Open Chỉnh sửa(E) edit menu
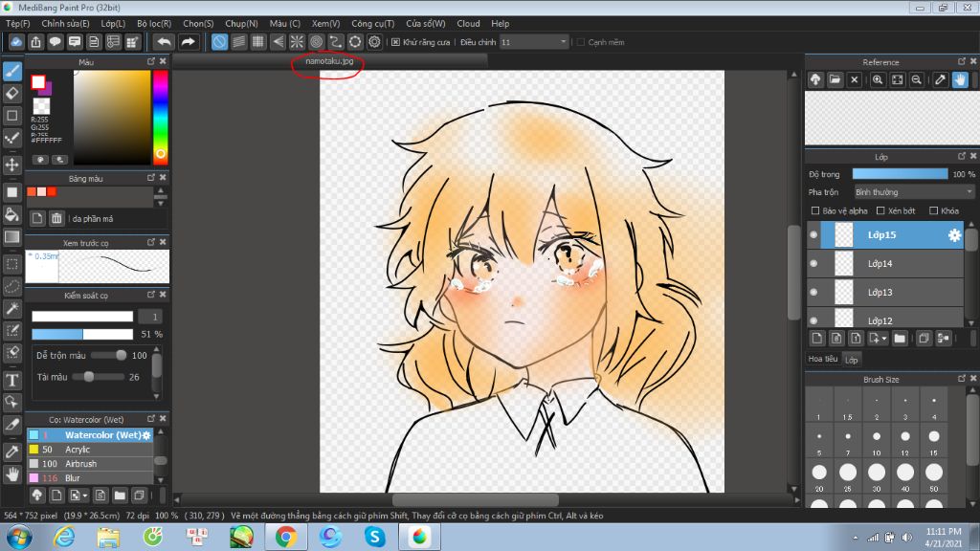Screen dimensions: 980x551 [x=66, y=23]
